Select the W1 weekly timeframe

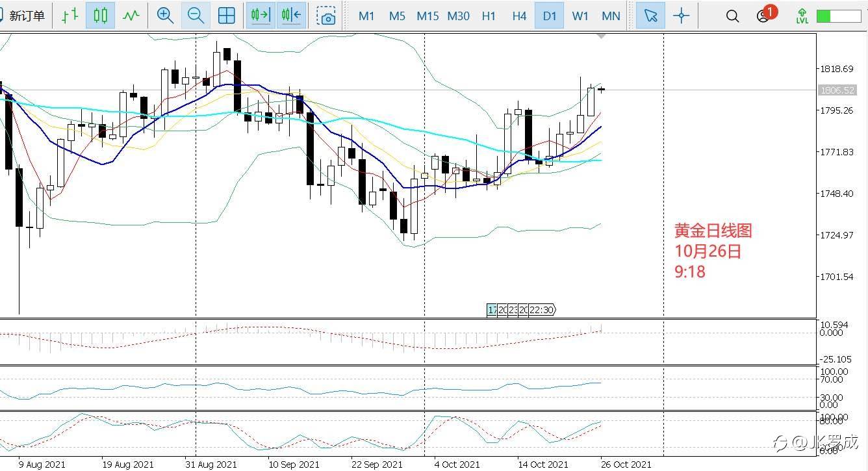[x=580, y=16]
